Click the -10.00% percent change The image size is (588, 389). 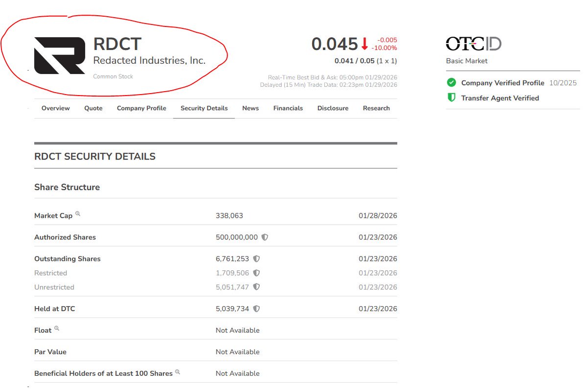point(384,48)
